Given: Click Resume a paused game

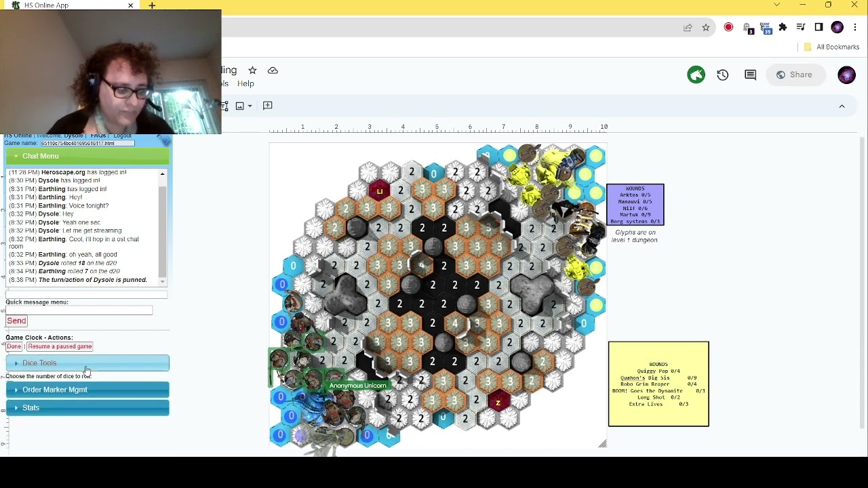Looking at the screenshot, I should (x=60, y=346).
